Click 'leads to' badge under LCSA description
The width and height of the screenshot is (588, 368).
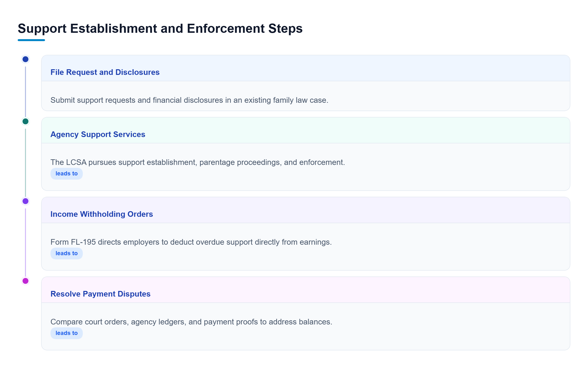coord(67,174)
